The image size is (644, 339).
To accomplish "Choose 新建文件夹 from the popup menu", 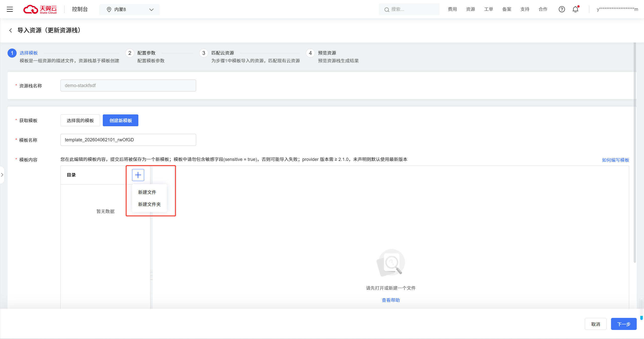I will pos(149,204).
